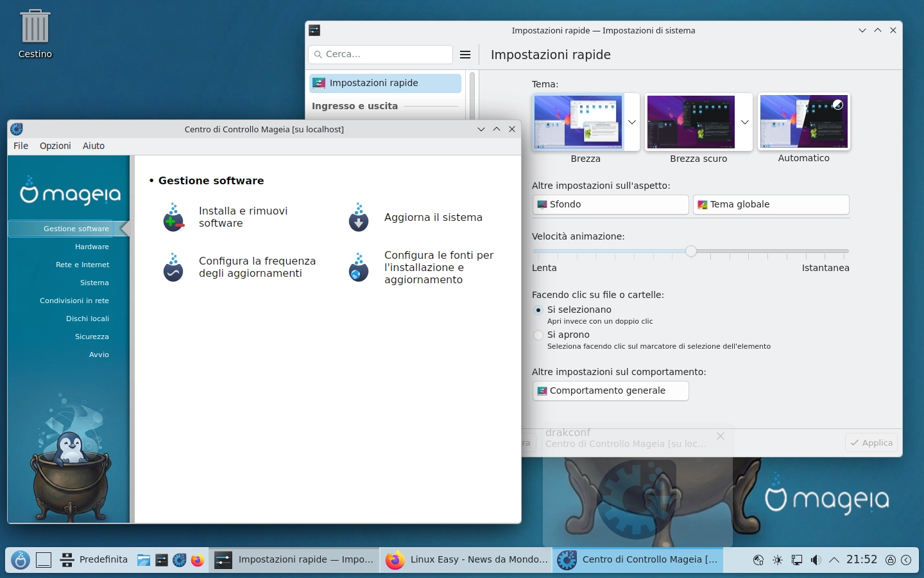Select 'Si aprono' radio option

(538, 335)
